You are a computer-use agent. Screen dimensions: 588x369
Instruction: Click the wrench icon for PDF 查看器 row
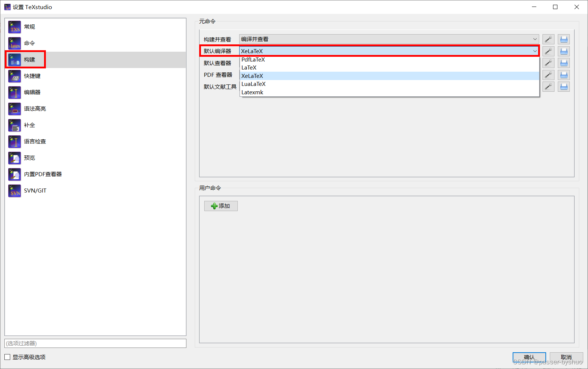point(548,75)
